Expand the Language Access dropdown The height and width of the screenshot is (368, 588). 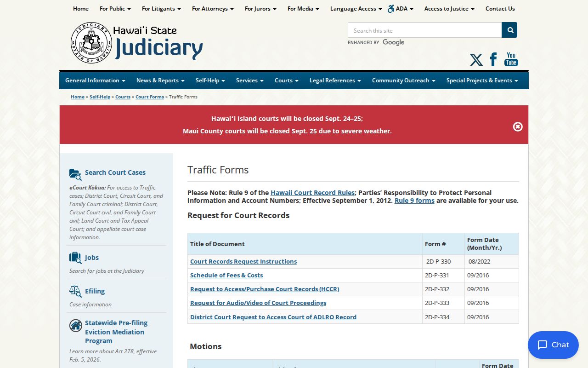coord(356,9)
